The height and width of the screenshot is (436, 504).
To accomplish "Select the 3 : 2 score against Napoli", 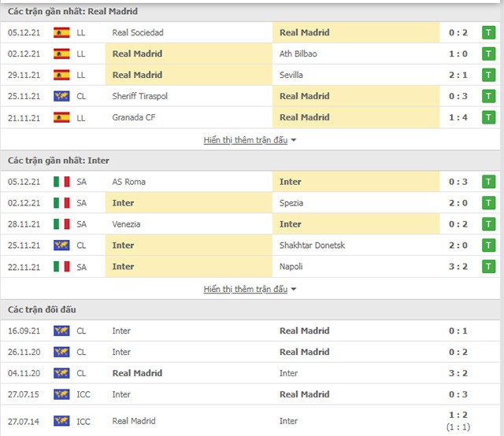I will click(x=458, y=266).
